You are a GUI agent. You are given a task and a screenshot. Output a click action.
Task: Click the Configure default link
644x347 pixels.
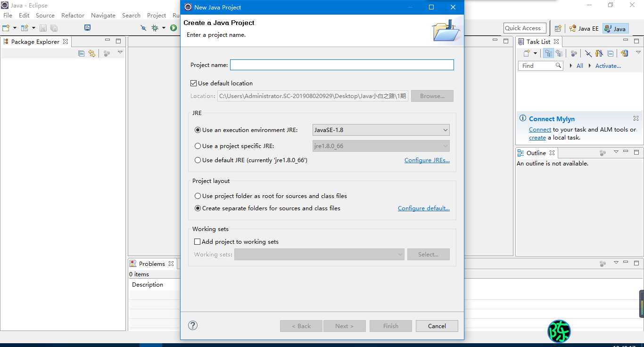point(424,208)
